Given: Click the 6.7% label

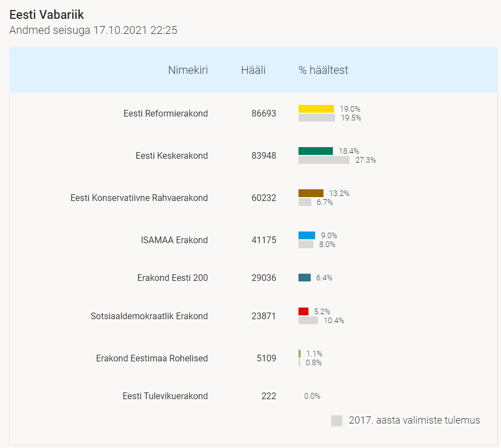Looking at the screenshot, I should point(325,203).
